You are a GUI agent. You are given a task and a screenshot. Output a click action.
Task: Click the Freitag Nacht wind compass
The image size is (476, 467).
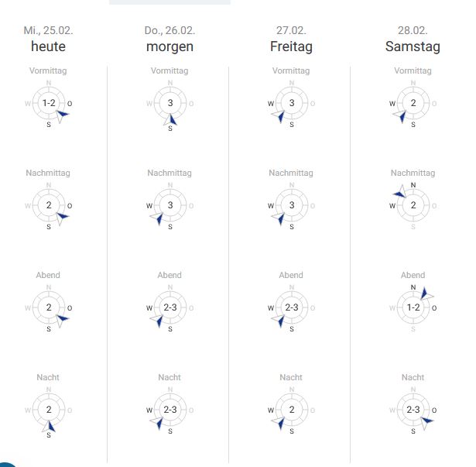coord(292,410)
